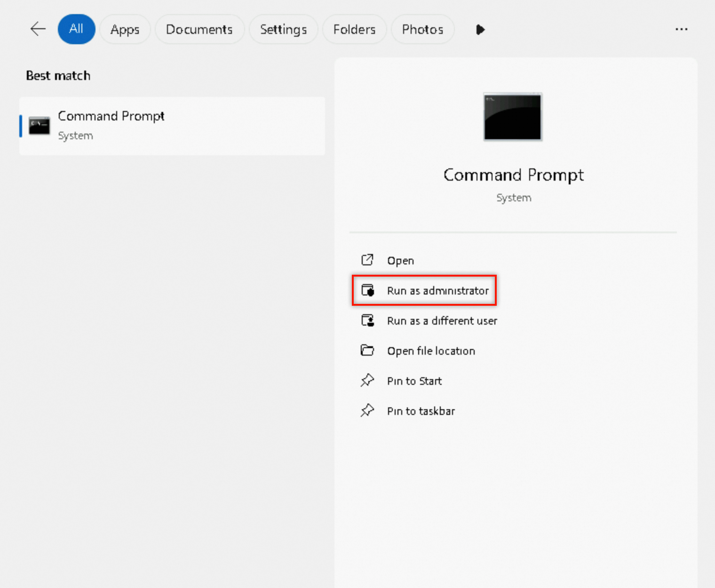Select Command Prompt best match result
The image size is (715, 588).
(172, 126)
